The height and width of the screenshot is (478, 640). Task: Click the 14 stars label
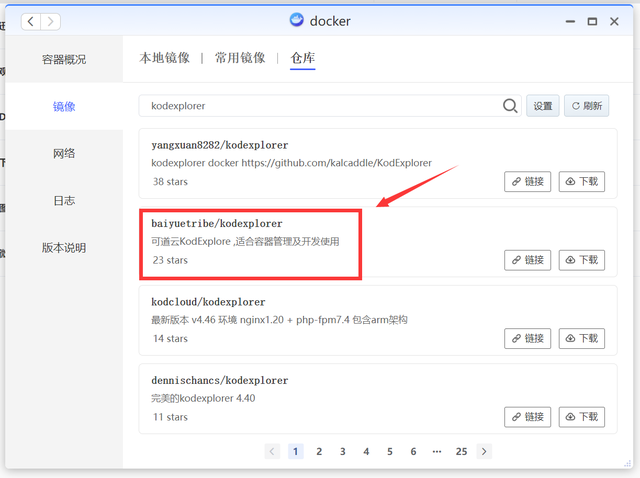170,338
